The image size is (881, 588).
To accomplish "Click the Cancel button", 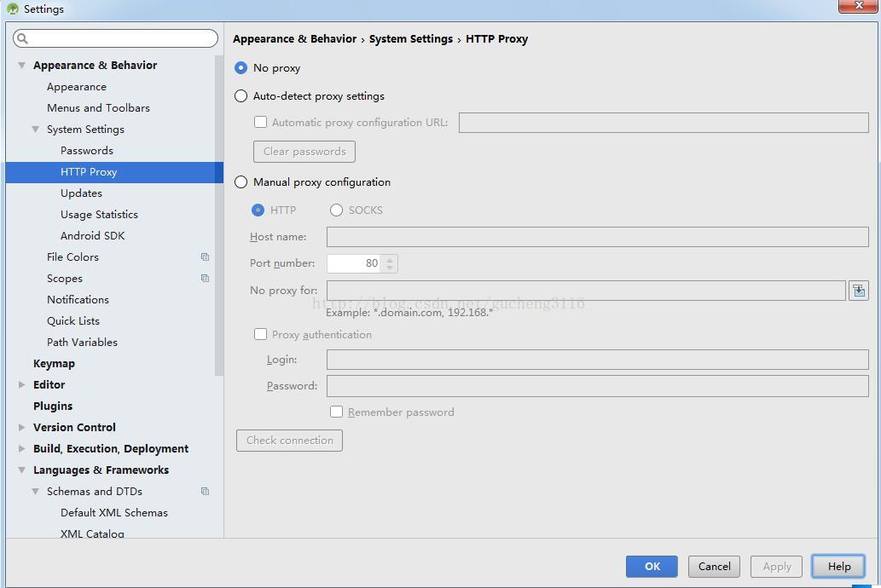I will (714, 566).
